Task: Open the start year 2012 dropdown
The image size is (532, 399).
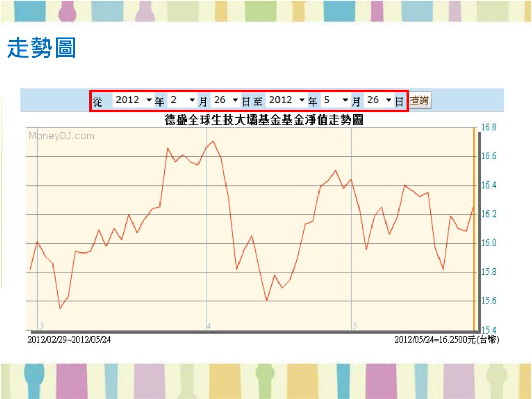Action: coord(134,100)
